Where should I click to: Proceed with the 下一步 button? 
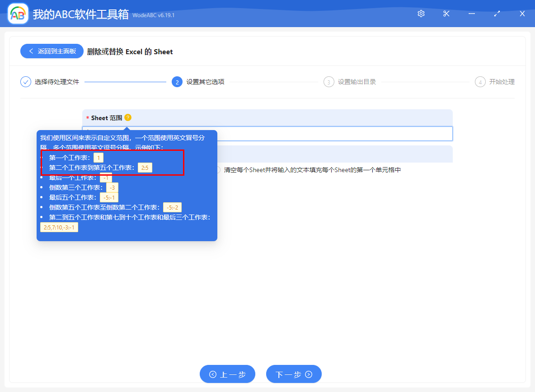294,374
